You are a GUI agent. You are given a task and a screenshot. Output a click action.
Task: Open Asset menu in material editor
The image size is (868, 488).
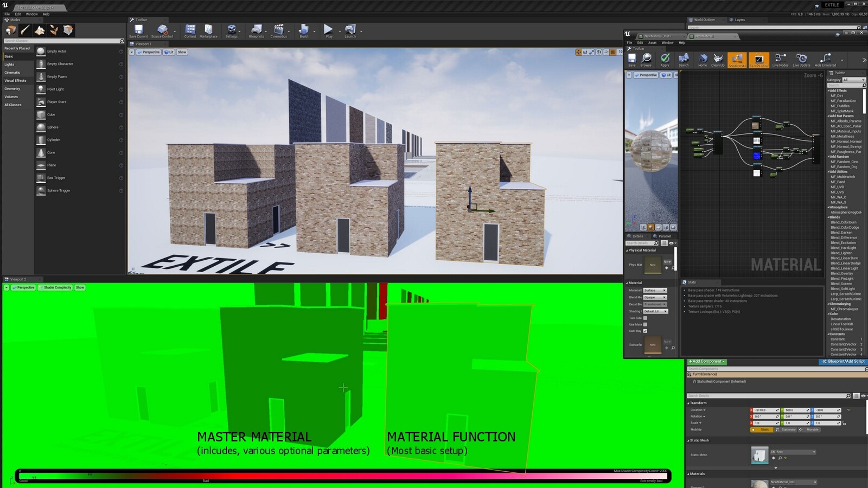coord(652,42)
